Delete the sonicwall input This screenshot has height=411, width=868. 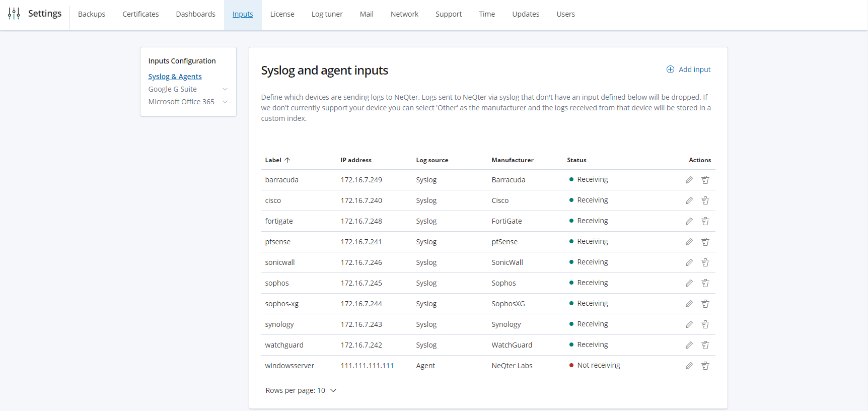(705, 262)
